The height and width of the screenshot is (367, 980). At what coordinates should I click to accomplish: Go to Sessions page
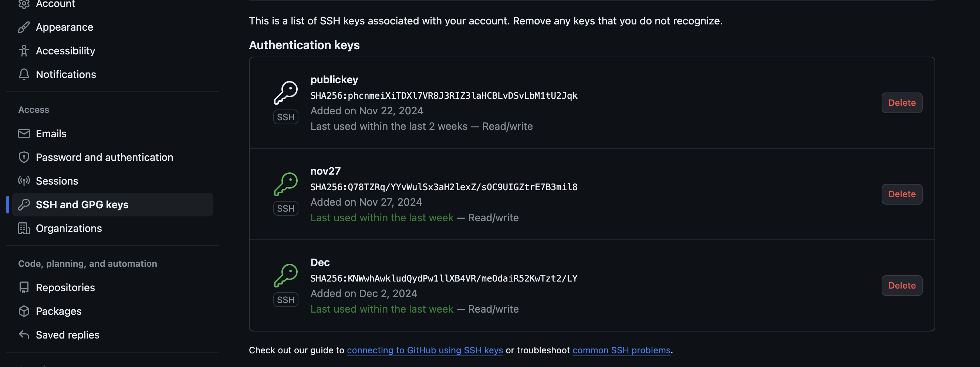pyautogui.click(x=113, y=181)
